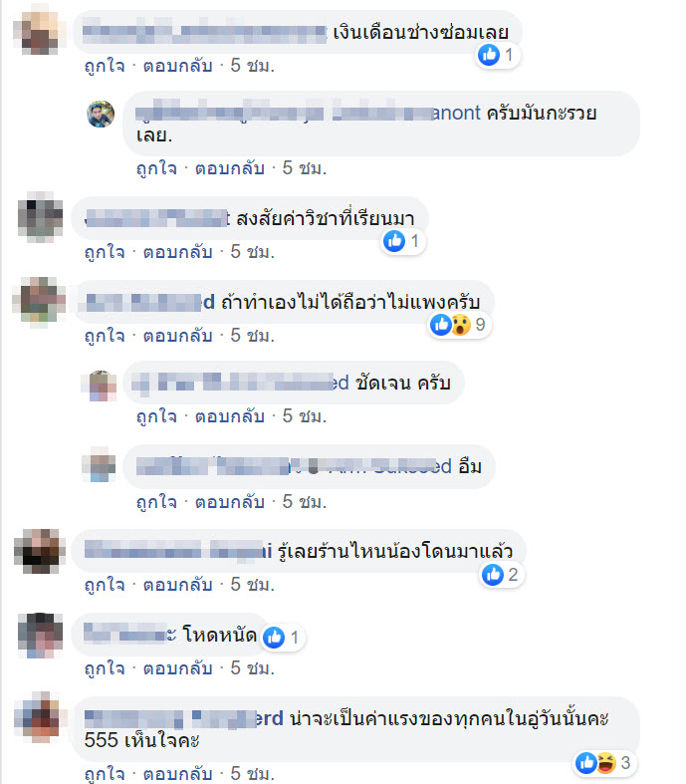
Task: Click ถูกใจ under รู้เลยร้านไหนน้องโดนมาแล้ว
Action: coord(105,585)
